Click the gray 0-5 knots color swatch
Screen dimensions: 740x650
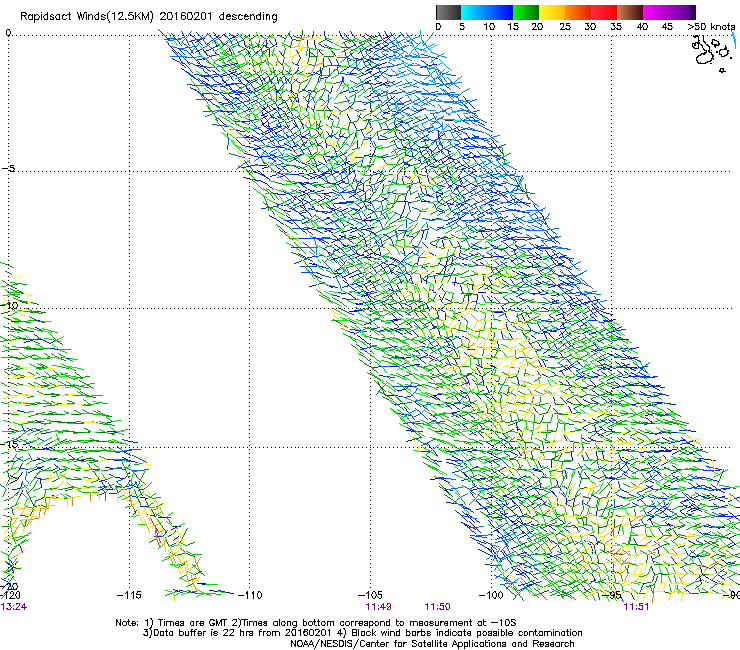(x=448, y=12)
